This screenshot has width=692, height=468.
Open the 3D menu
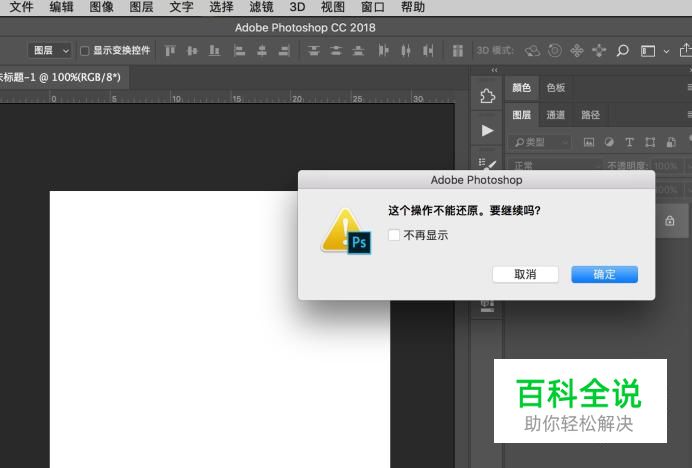pos(297,7)
